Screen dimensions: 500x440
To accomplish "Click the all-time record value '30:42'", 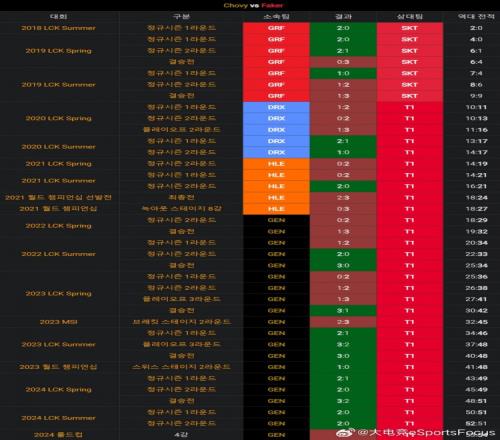I will pos(476,311).
